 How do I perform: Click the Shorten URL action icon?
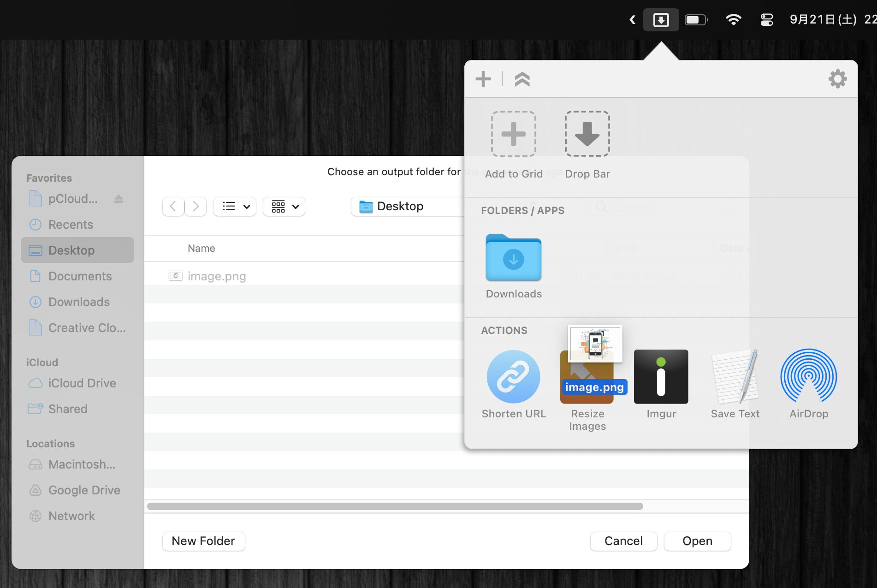coord(513,377)
